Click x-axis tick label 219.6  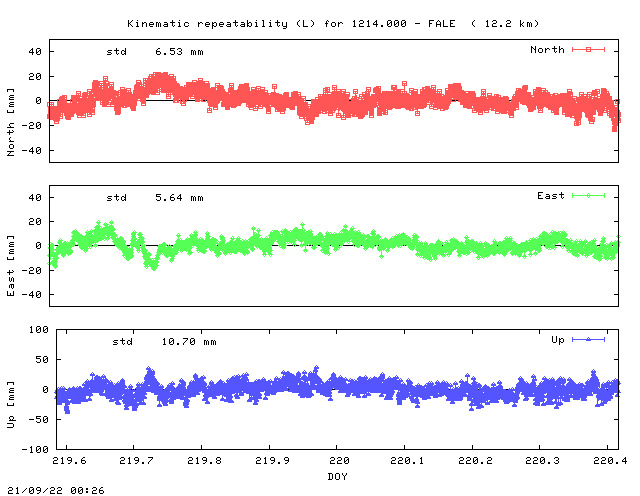(69, 460)
